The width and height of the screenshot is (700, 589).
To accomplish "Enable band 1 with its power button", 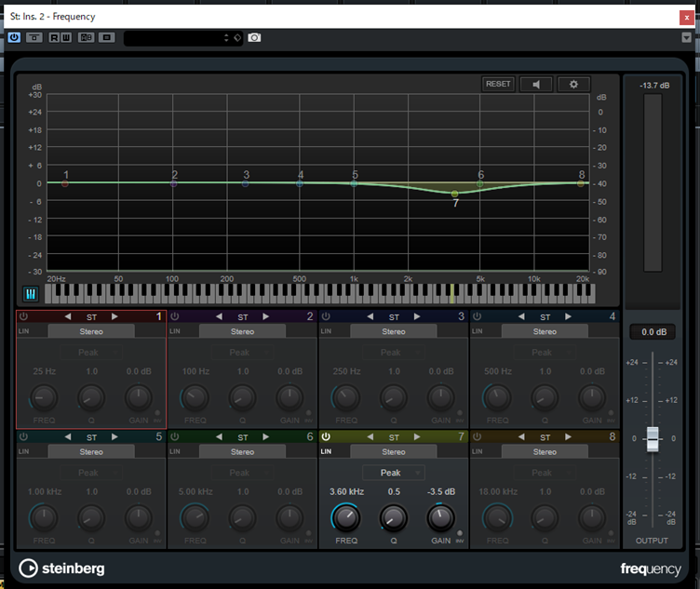I will point(23,317).
